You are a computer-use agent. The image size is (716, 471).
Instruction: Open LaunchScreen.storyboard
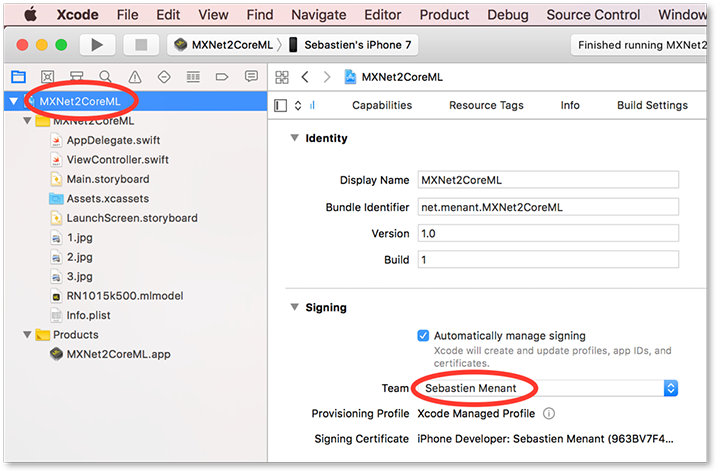[x=132, y=218]
